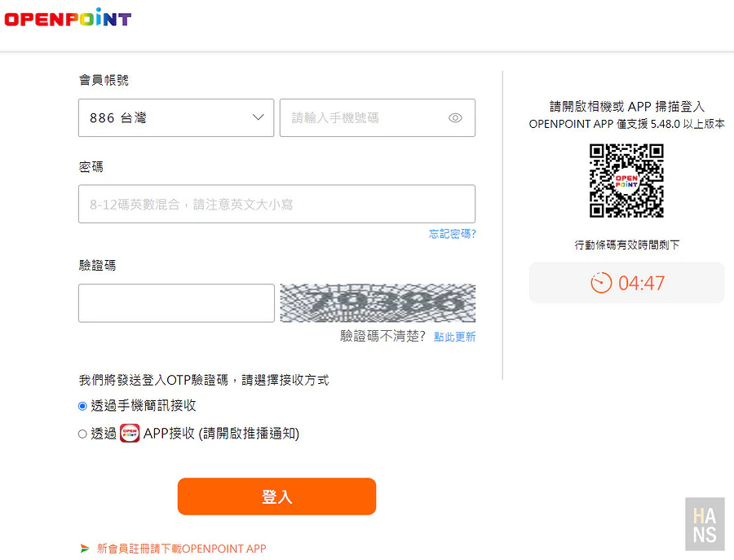
Task: Click the green arrow icon before the new member text
Action: pos(84,549)
